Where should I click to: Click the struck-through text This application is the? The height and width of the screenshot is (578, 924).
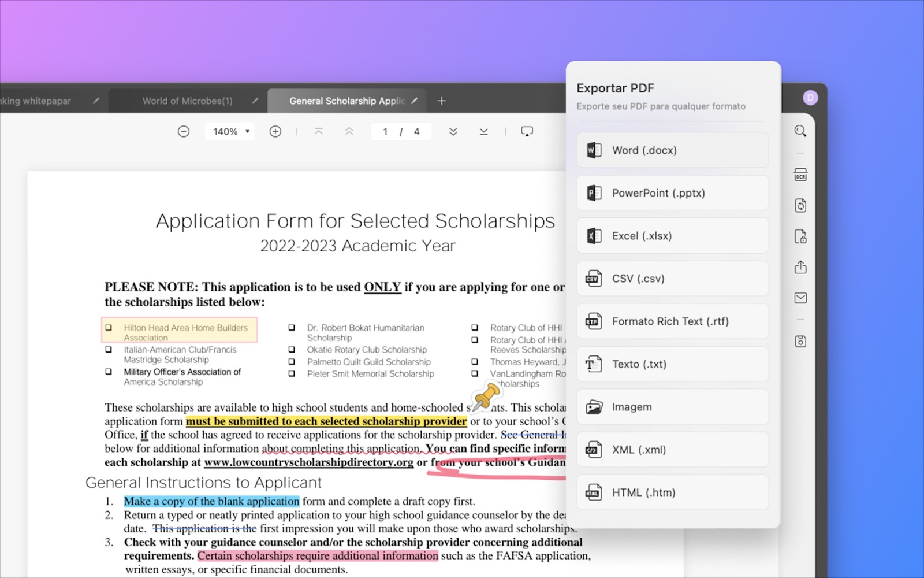click(x=204, y=529)
